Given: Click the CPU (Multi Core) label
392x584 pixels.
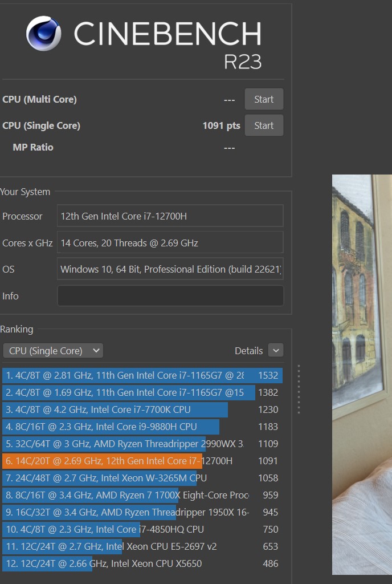Looking at the screenshot, I should (39, 99).
